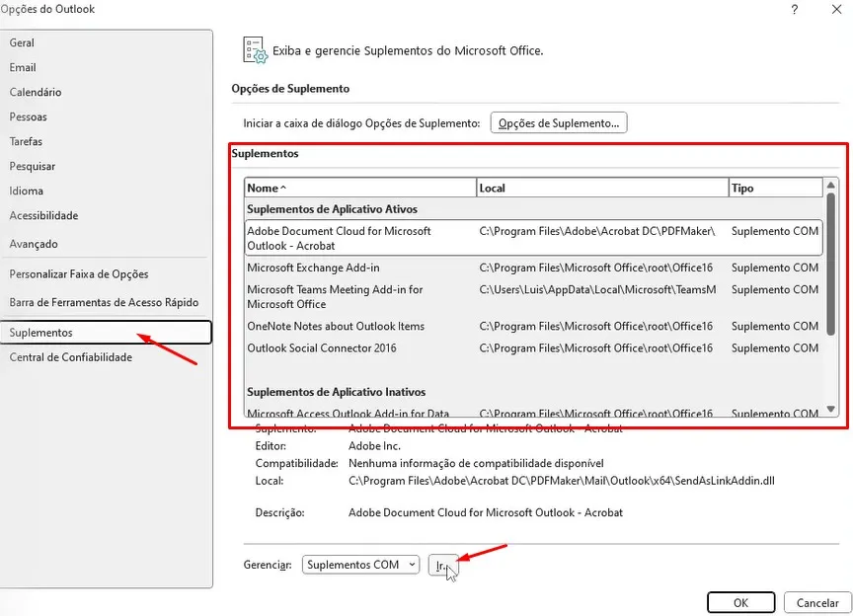853x616 pixels.
Task: Select OneNote Notes about Outlook Items row
Action: [534, 326]
